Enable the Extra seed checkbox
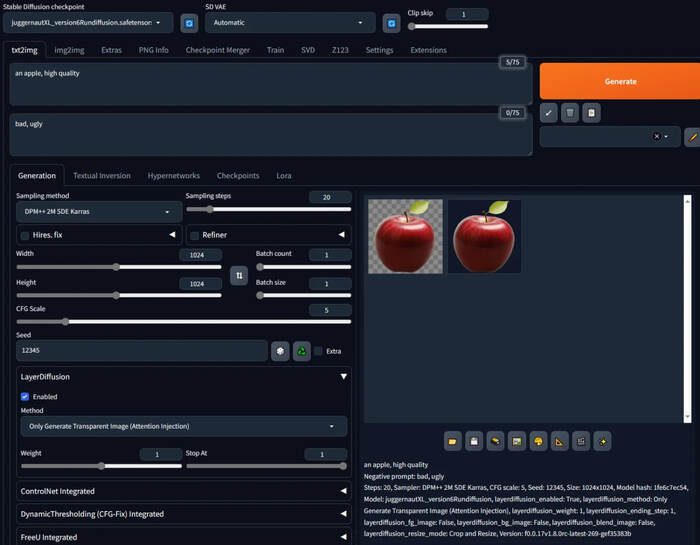The width and height of the screenshot is (700, 545). coord(318,351)
